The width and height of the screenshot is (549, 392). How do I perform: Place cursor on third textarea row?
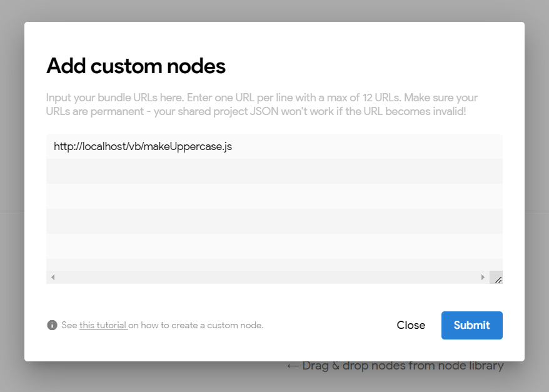coord(274,196)
